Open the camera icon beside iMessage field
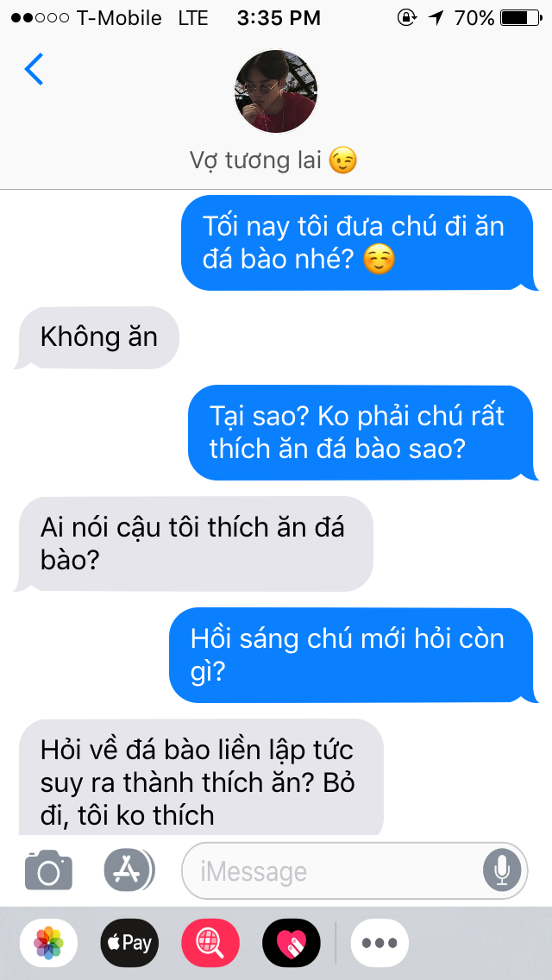Viewport: 552px width, 980px height. click(x=49, y=870)
